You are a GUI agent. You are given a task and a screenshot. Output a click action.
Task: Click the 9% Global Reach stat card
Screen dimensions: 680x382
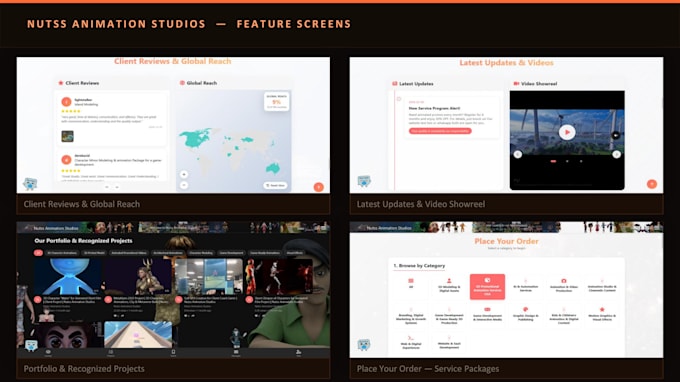point(276,101)
